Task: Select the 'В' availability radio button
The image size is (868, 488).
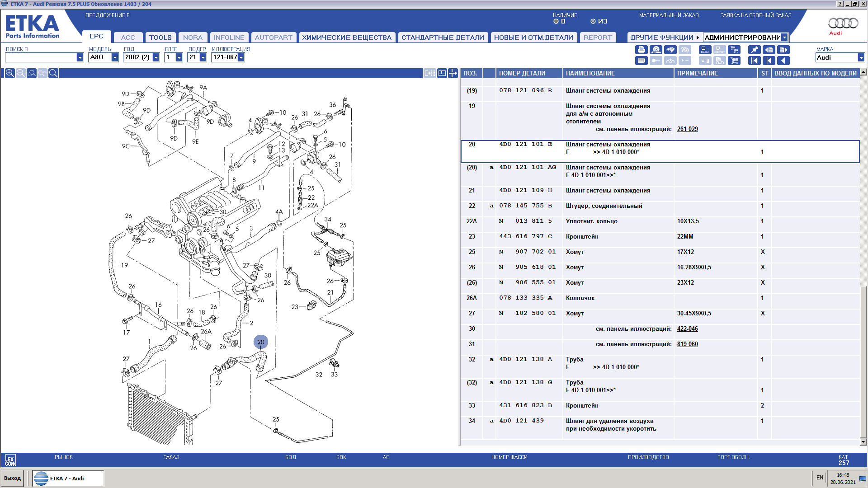Action: (x=556, y=21)
